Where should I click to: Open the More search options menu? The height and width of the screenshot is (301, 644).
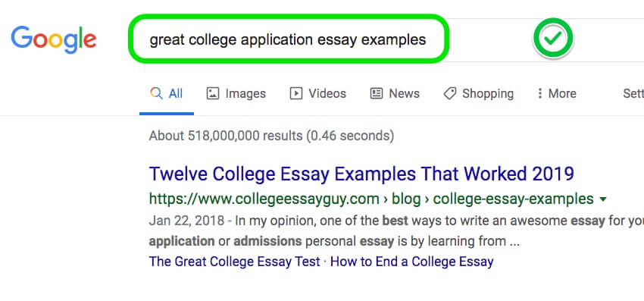click(x=557, y=93)
